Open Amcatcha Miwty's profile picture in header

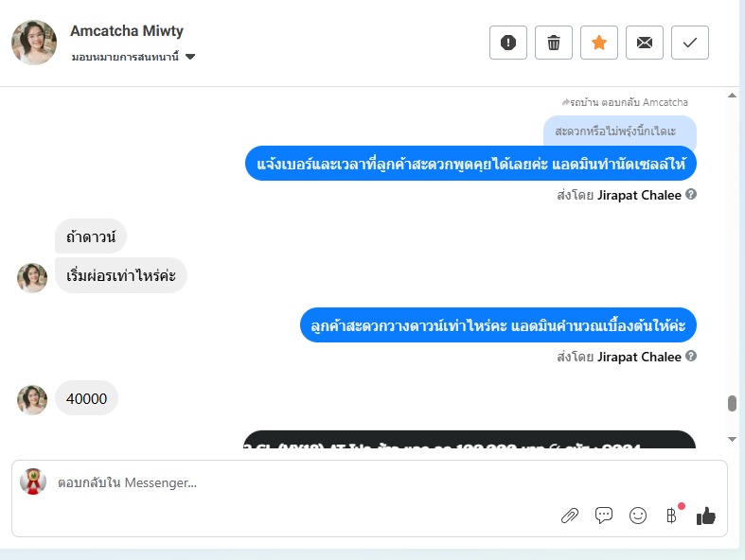click(34, 43)
